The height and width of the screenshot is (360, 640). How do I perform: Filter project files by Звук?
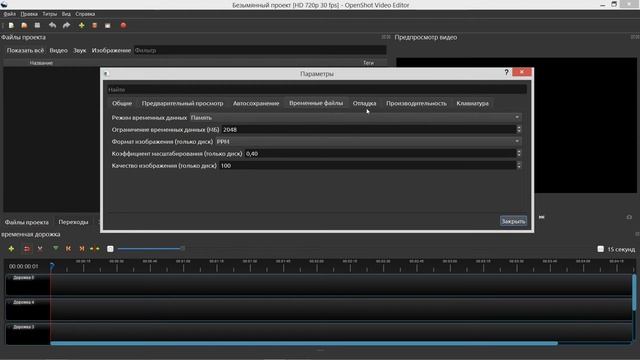coord(80,50)
